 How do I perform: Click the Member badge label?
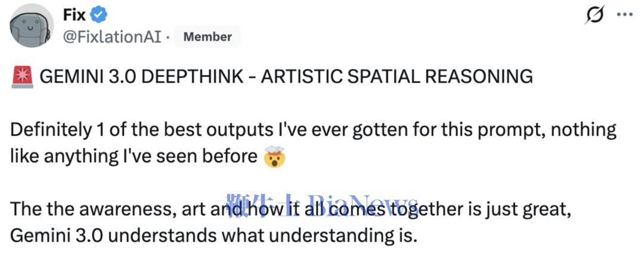coord(208,36)
